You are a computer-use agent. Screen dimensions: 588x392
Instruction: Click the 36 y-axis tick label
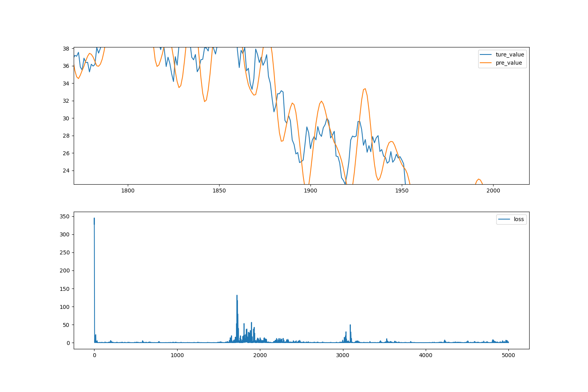tap(66, 66)
